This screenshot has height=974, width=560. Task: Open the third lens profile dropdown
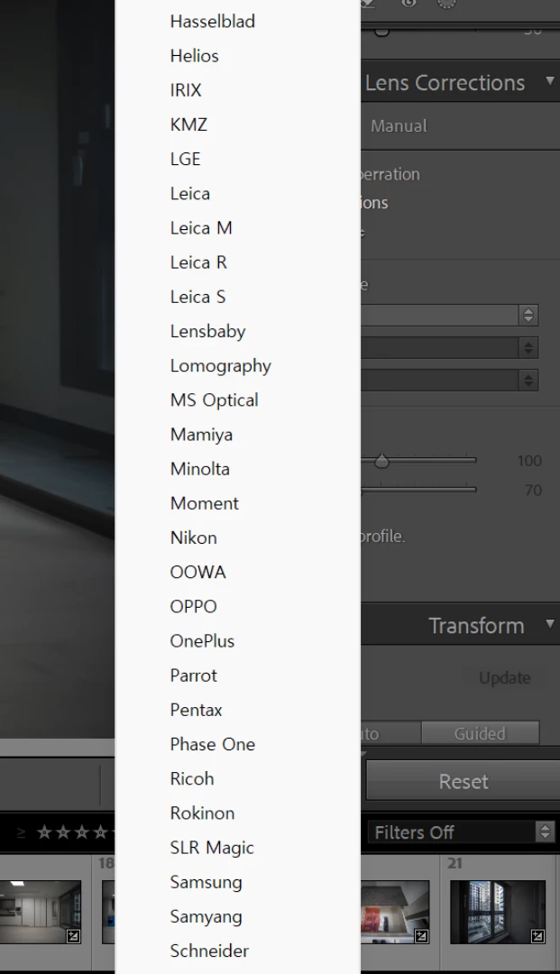[528, 381]
